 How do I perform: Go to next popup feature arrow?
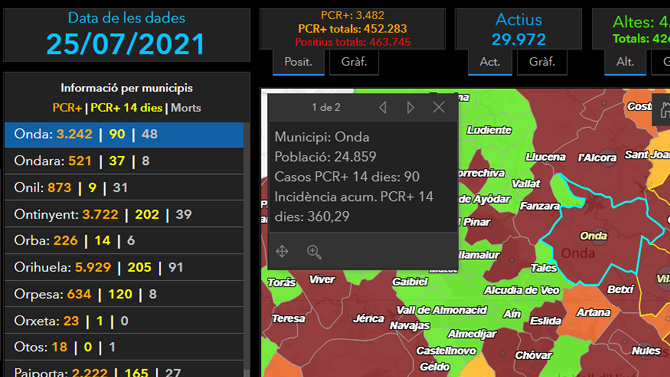click(411, 107)
